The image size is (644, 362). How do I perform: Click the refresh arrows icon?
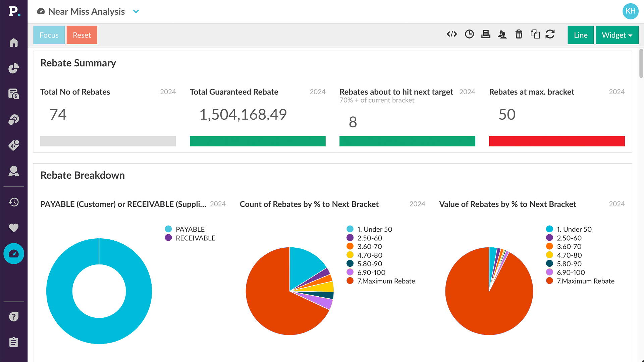[550, 34]
